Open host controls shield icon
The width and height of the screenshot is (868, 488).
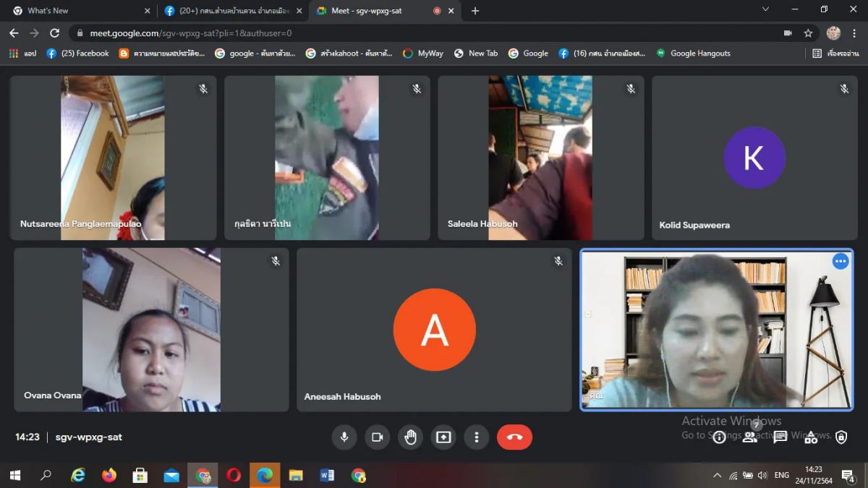[x=841, y=437]
